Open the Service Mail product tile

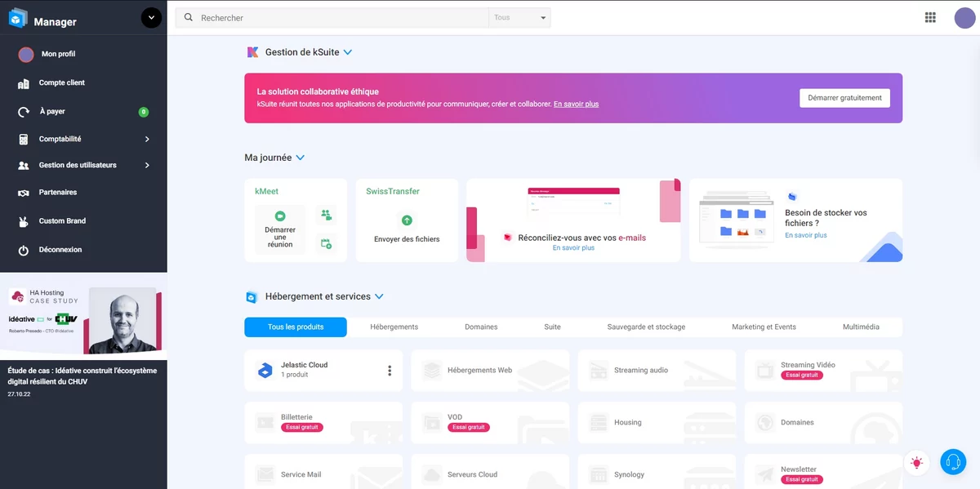click(323, 472)
